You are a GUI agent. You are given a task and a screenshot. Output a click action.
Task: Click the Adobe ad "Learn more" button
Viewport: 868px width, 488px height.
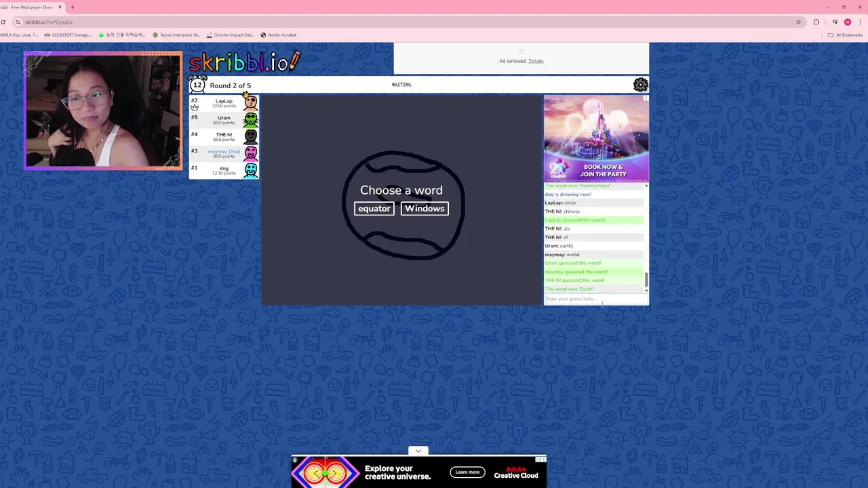[x=467, y=472]
